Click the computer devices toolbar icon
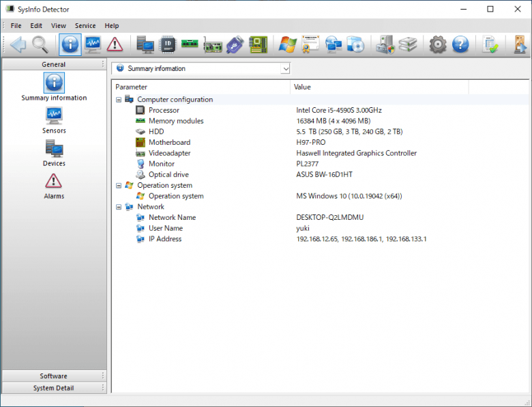The height and width of the screenshot is (407, 532). [x=145, y=44]
